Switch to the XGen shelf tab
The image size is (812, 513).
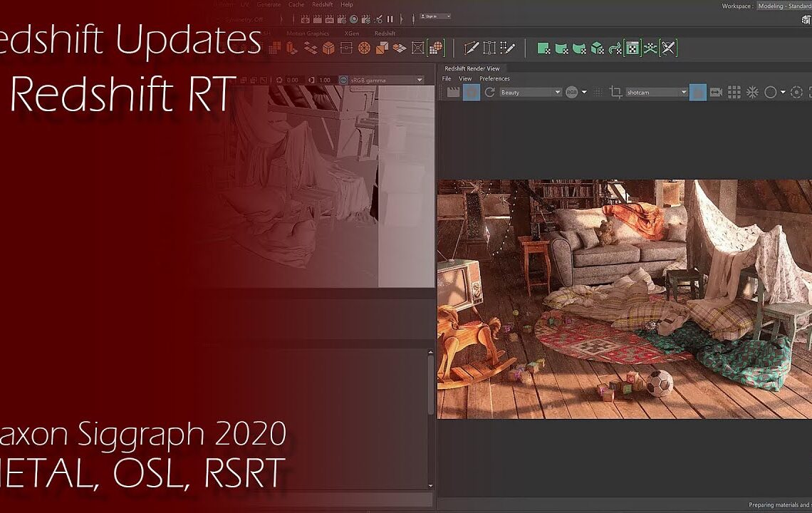[x=353, y=33]
